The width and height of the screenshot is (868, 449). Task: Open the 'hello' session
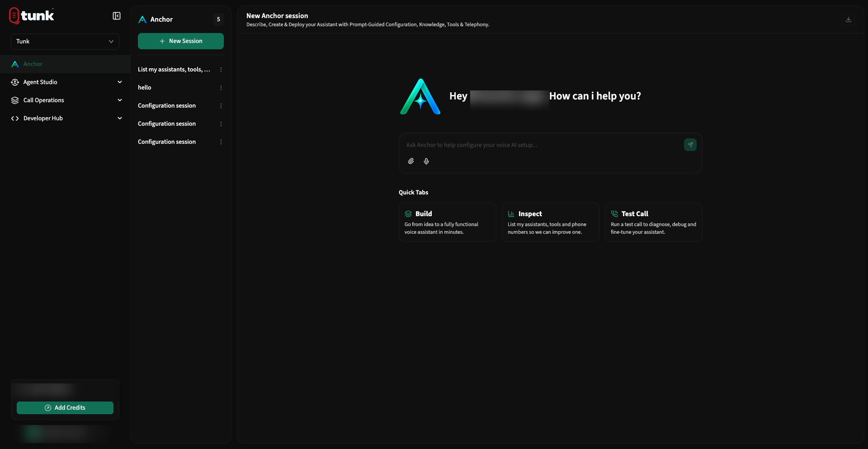pyautogui.click(x=145, y=88)
